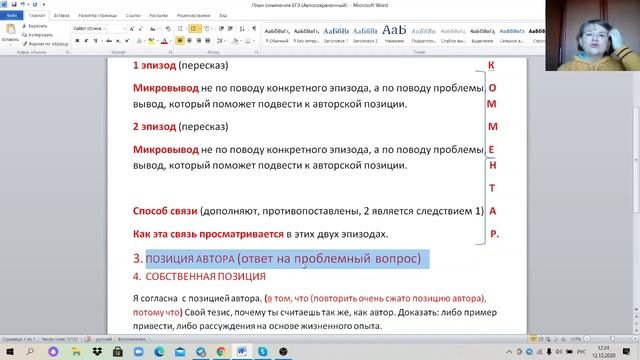640x360 pixels.
Task: Decrease font size with shrink font icon
Action: (x=140, y=29)
